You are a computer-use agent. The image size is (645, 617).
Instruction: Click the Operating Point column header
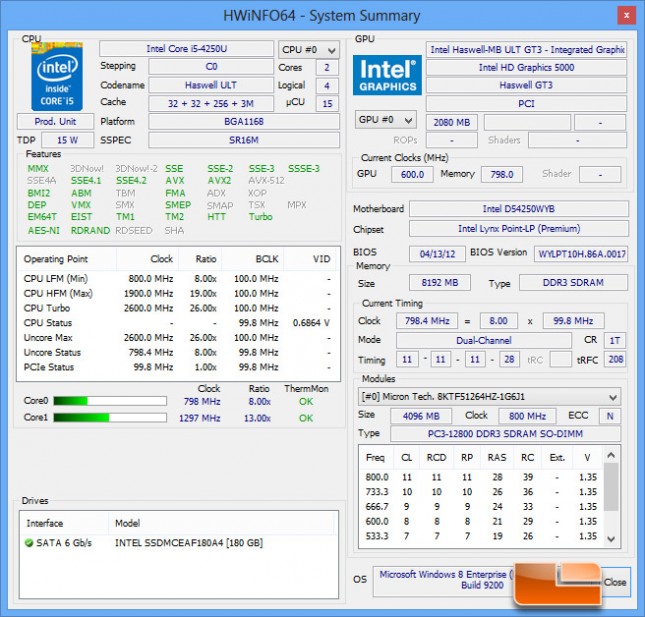[x=67, y=259]
